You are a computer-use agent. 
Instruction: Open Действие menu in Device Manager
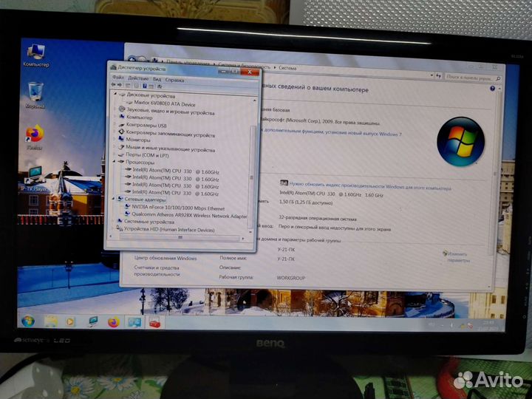(x=138, y=78)
